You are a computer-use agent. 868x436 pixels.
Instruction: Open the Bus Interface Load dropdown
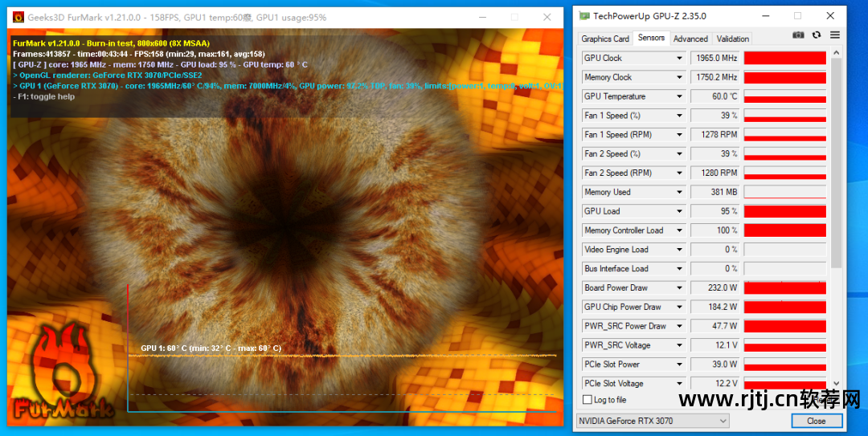tap(679, 269)
